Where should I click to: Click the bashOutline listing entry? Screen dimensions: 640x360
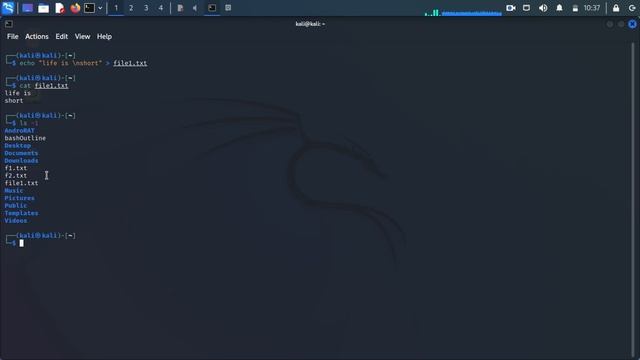point(25,138)
